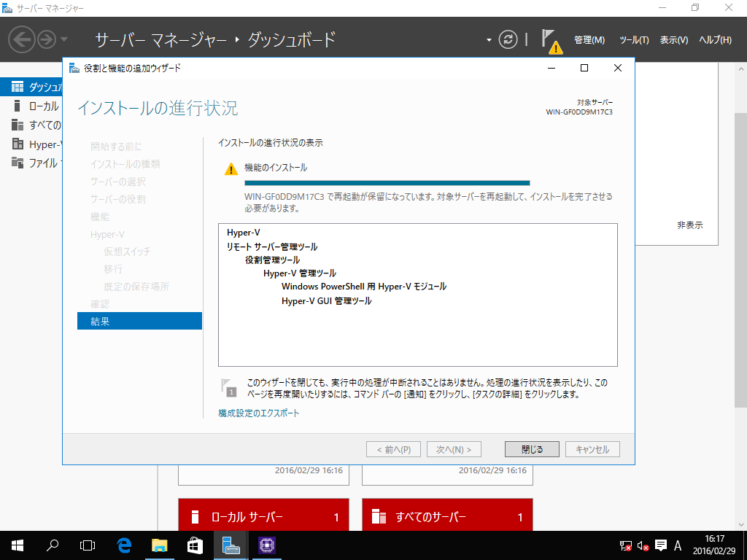747x560 pixels.
Task: Select 既定の保存場所 wizard step
Action: tap(136, 287)
